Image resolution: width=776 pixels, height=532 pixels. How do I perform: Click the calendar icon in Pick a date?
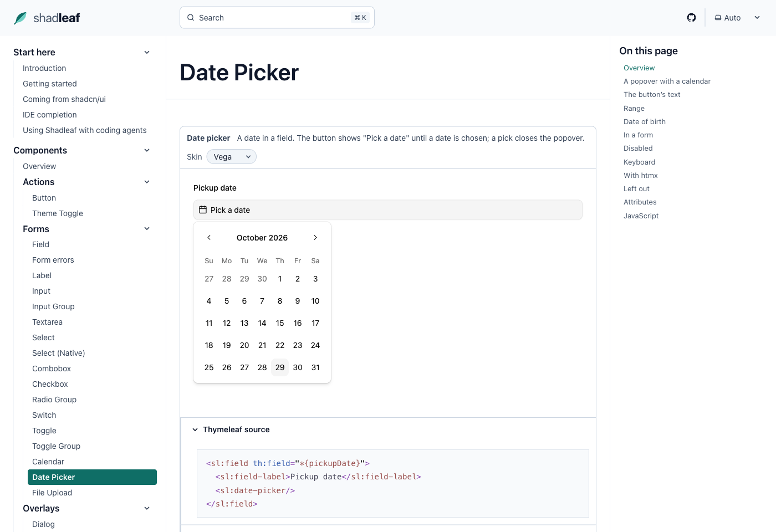tap(203, 210)
